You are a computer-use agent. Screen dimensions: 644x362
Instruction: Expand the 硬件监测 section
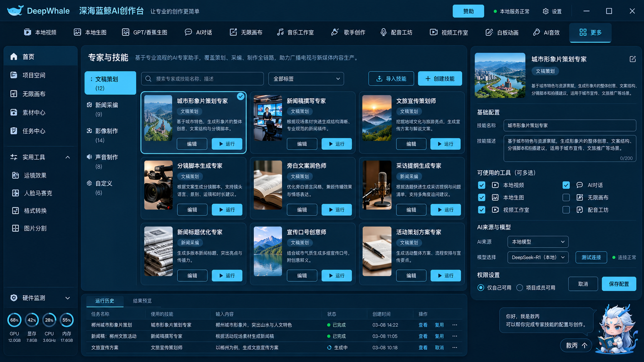click(x=68, y=298)
